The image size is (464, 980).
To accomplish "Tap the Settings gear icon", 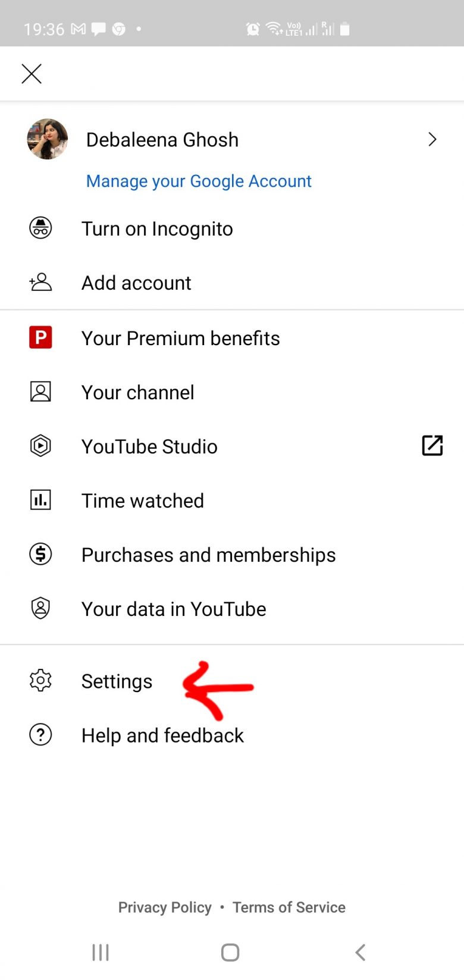I will [40, 681].
